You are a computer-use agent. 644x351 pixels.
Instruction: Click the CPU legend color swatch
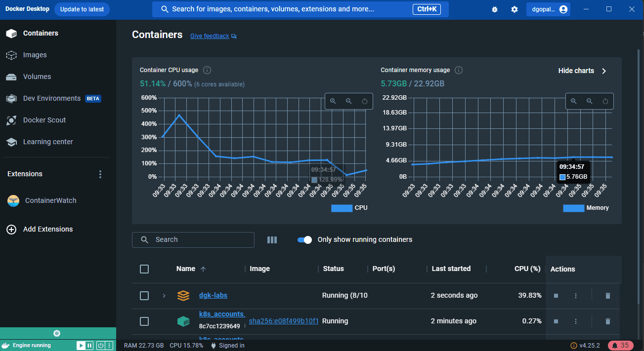(342, 208)
